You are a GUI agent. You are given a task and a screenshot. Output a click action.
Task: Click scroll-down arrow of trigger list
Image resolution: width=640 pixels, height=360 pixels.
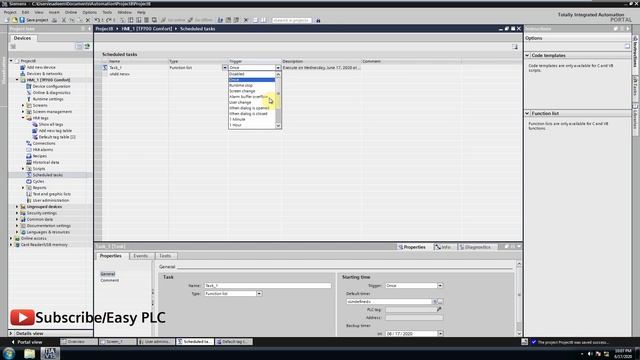click(278, 126)
